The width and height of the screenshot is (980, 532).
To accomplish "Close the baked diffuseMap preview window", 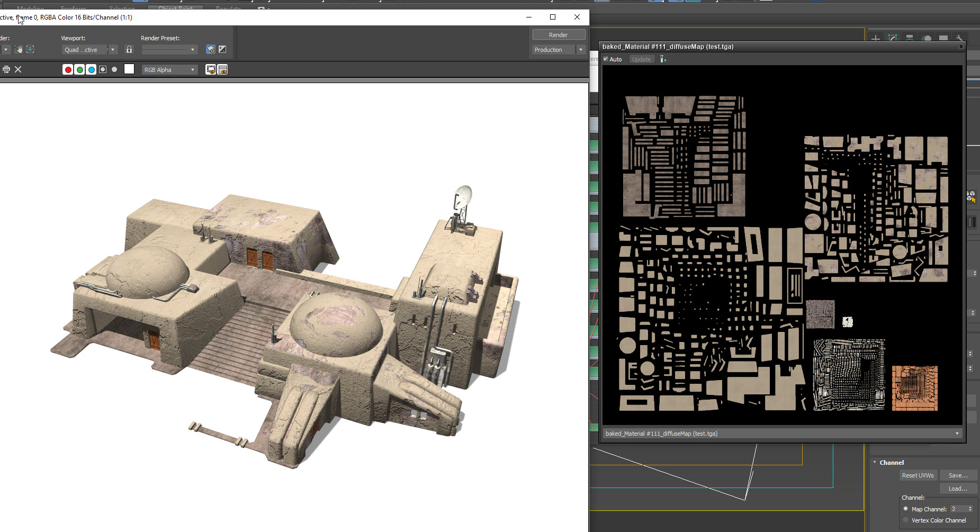I will point(961,47).
